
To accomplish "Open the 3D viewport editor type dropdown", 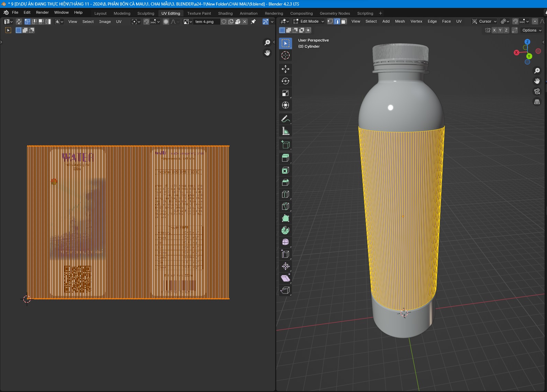I will coord(285,21).
